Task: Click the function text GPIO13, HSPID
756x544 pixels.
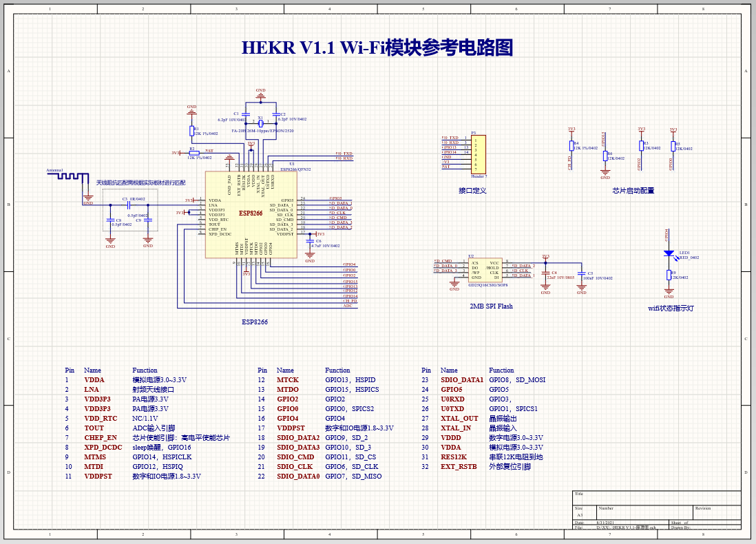Action: (x=350, y=379)
